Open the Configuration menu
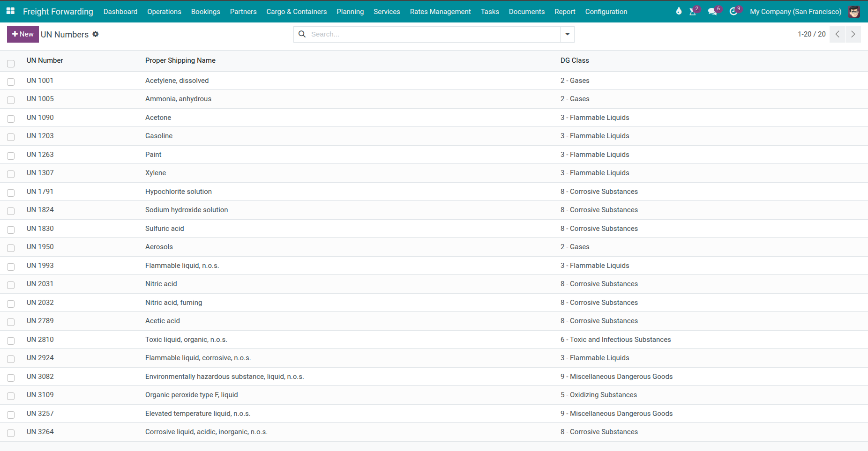This screenshot has width=868, height=451. (x=606, y=12)
